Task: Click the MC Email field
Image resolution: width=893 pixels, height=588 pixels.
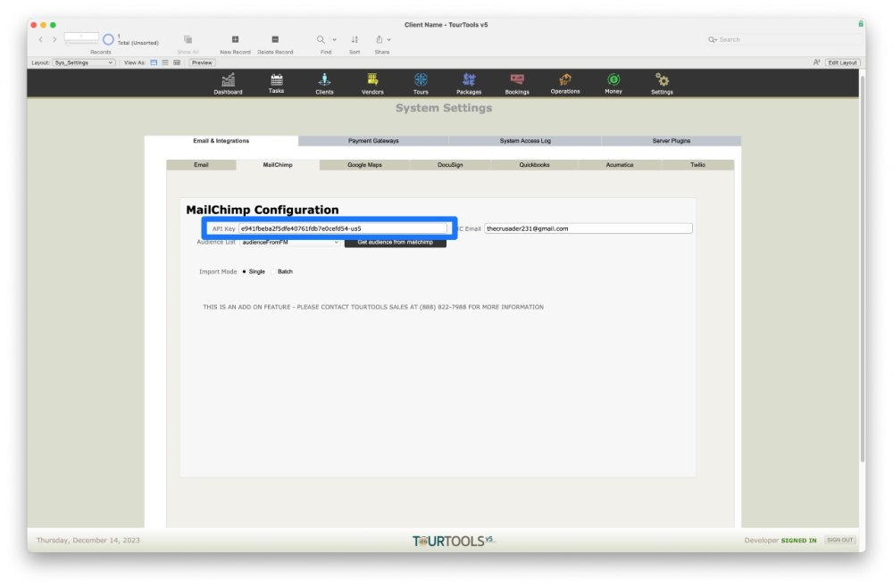Action: pyautogui.click(x=588, y=228)
